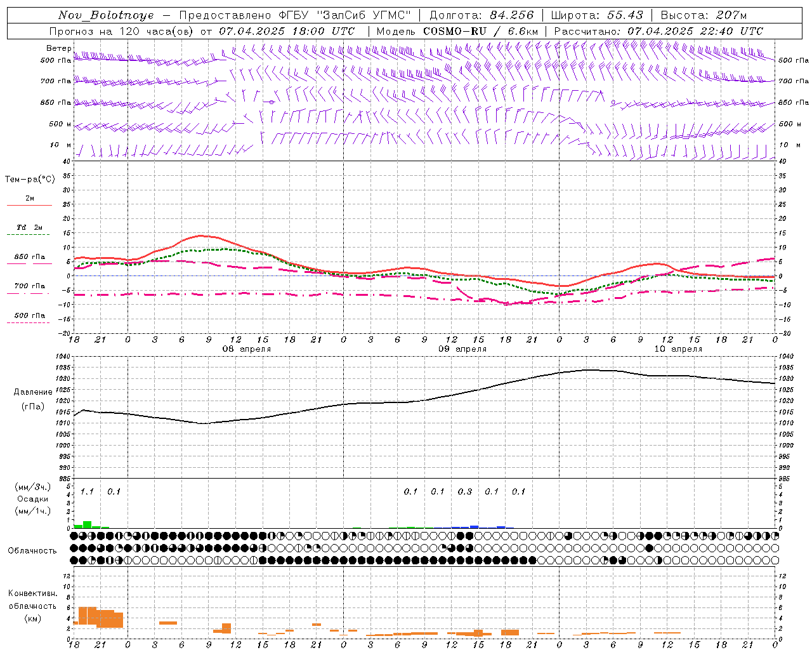Screen dimensions: 812x650
Task: Click the Nov_Bolotnoye station title
Action: click(x=106, y=15)
